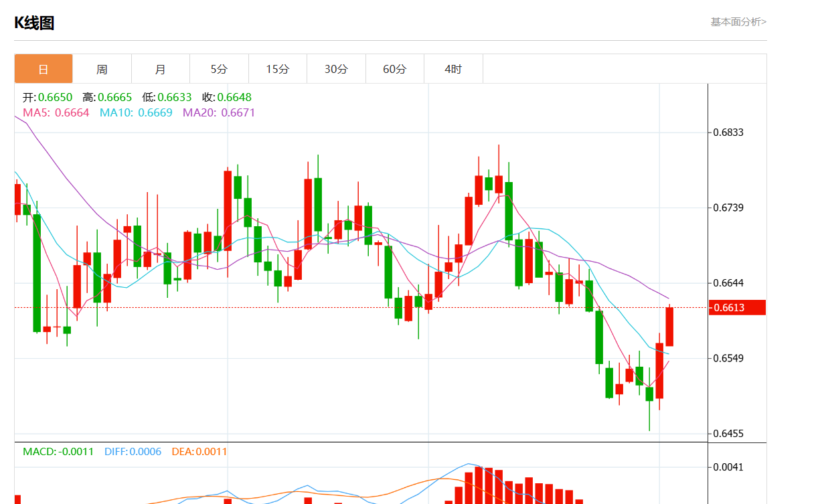Viewport: 818px width, 504px height.
Task: Click the MA10 indicator label
Action: pos(136,112)
